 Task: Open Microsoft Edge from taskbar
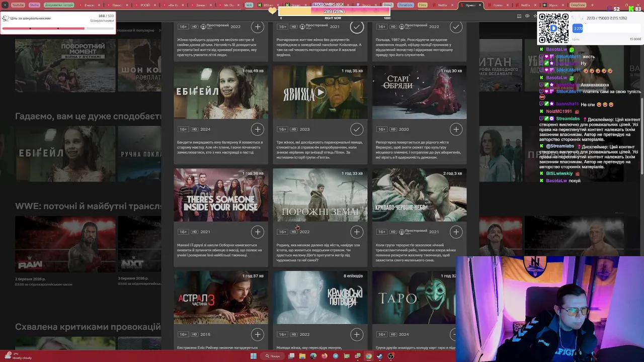tap(313, 356)
